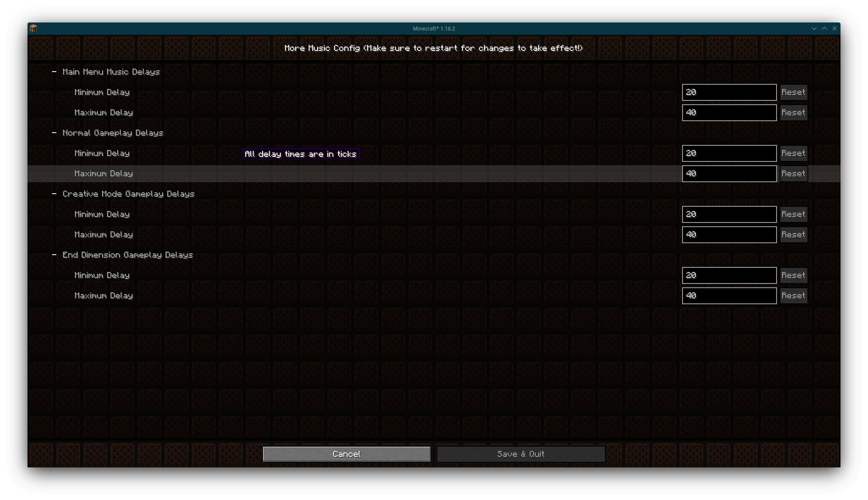Edit Normal Gameplay Maximum Delay field

729,174
